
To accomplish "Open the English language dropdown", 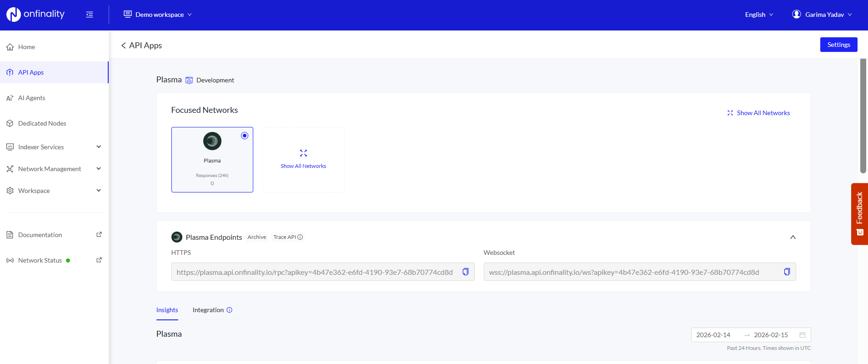I will (759, 15).
